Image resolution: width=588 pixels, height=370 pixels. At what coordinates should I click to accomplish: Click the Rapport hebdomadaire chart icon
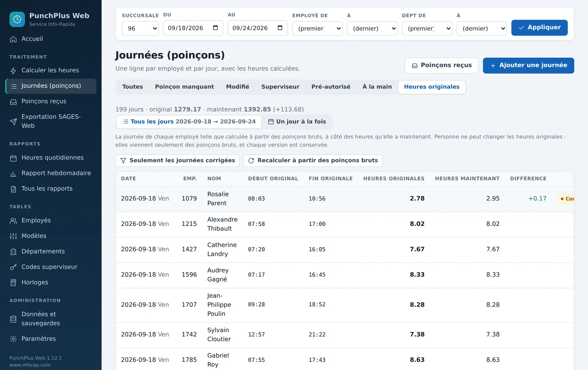pos(13,173)
